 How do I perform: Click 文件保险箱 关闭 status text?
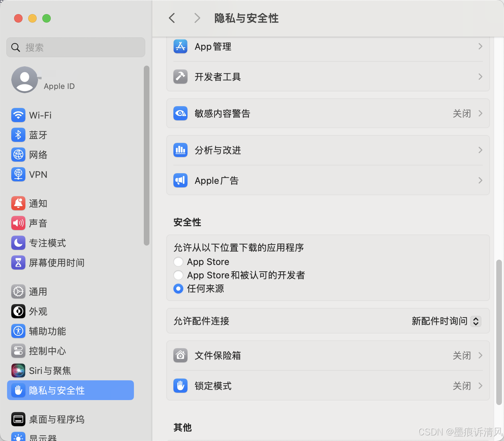tap(462, 356)
